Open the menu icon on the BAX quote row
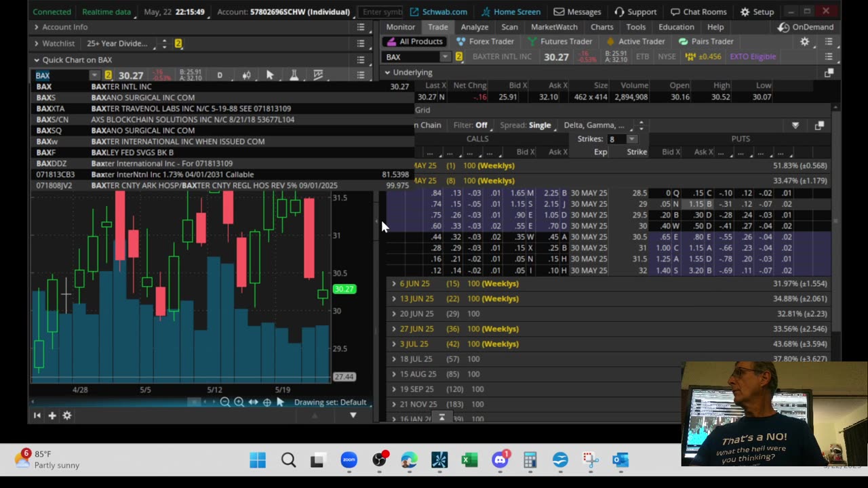This screenshot has width=868, height=488. coord(829,57)
